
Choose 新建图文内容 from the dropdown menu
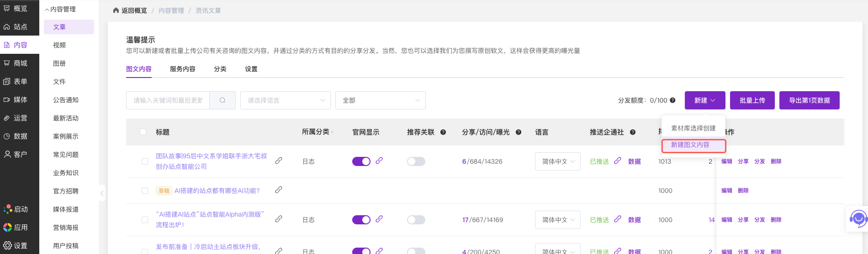[690, 145]
